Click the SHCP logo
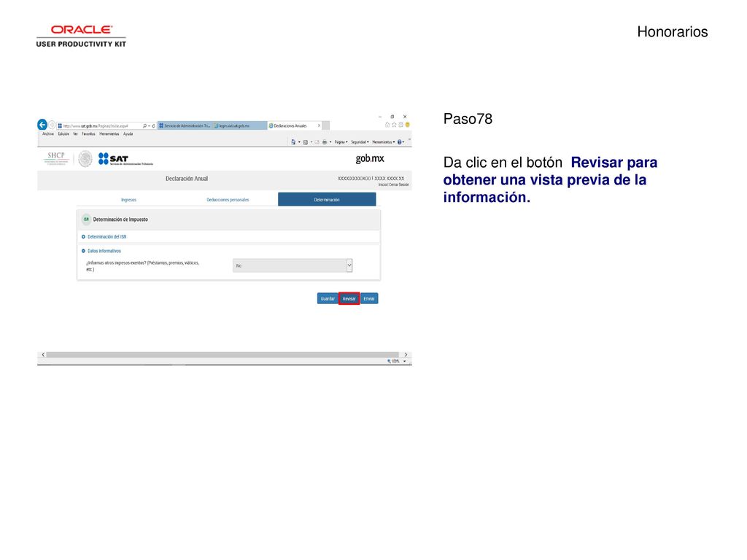 tap(56, 158)
